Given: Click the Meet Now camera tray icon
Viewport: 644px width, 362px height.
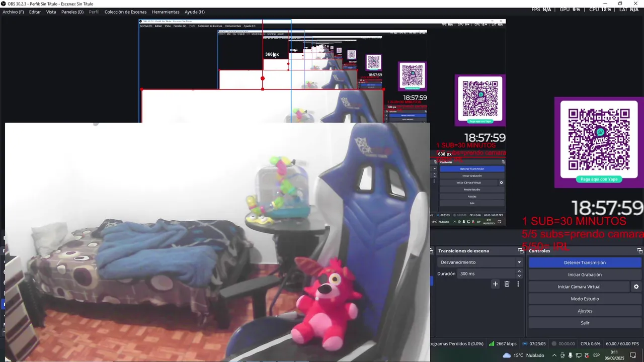Looking at the screenshot, I should (562, 355).
